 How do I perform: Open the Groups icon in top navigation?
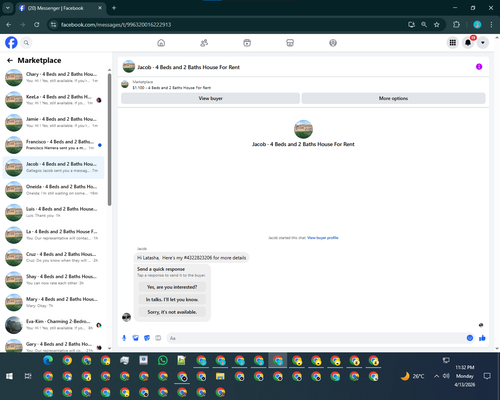(x=333, y=43)
